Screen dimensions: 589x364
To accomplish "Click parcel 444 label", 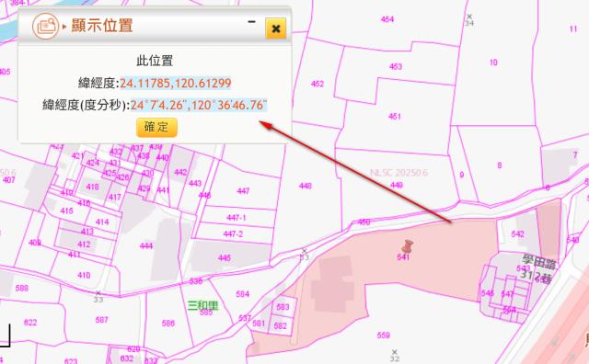I will [x=146, y=245].
